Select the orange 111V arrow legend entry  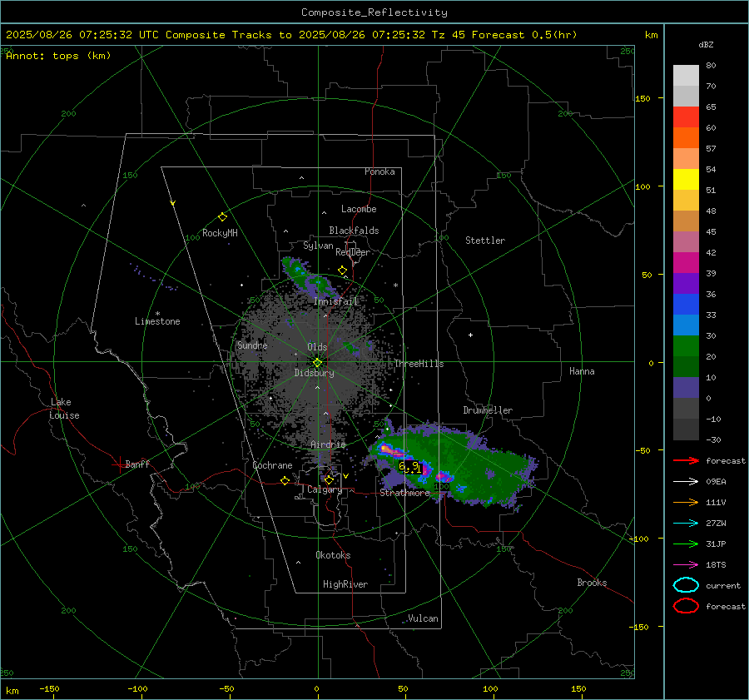[x=686, y=502]
